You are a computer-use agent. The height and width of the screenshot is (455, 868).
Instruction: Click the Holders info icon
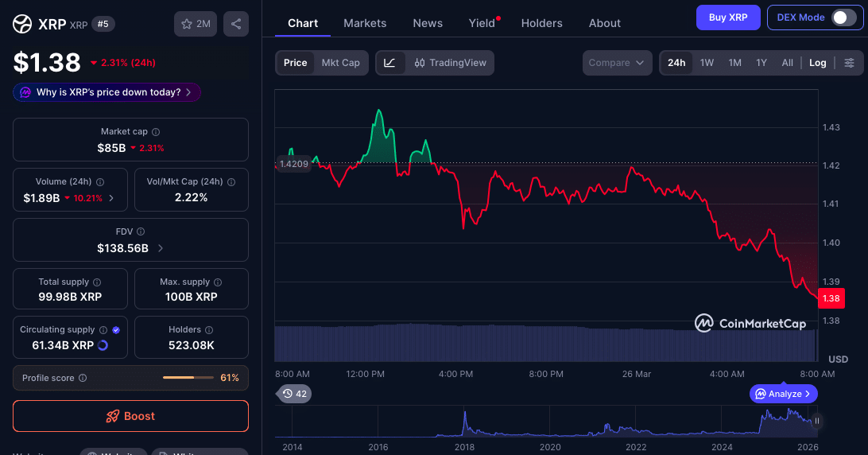209,330
